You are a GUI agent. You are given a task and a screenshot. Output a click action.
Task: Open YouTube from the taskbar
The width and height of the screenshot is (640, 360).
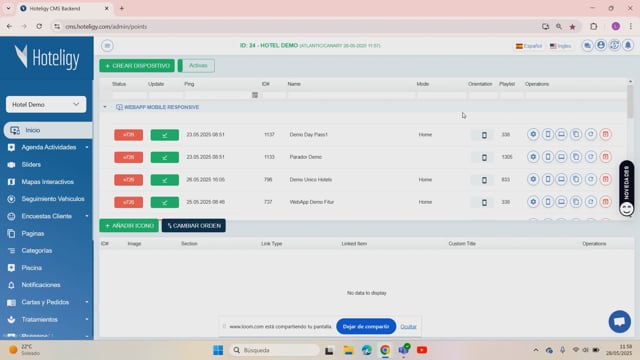click(422, 350)
